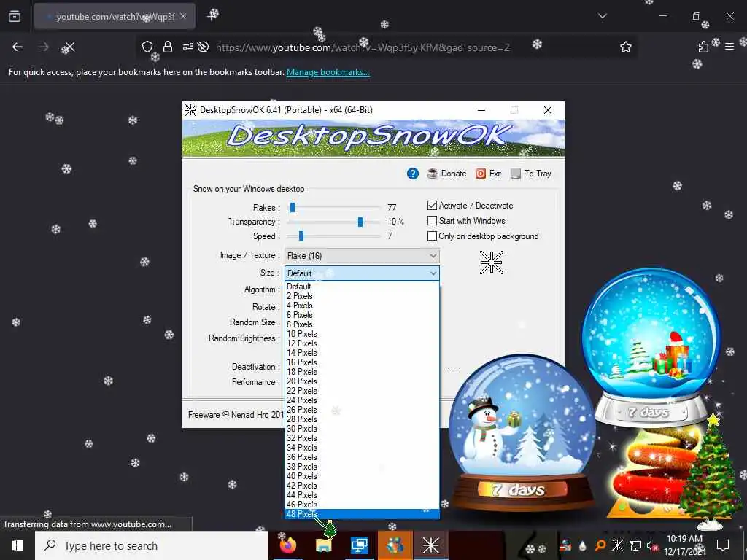Click the Donate coffee cup button
The height and width of the screenshot is (560, 747).
pos(447,174)
